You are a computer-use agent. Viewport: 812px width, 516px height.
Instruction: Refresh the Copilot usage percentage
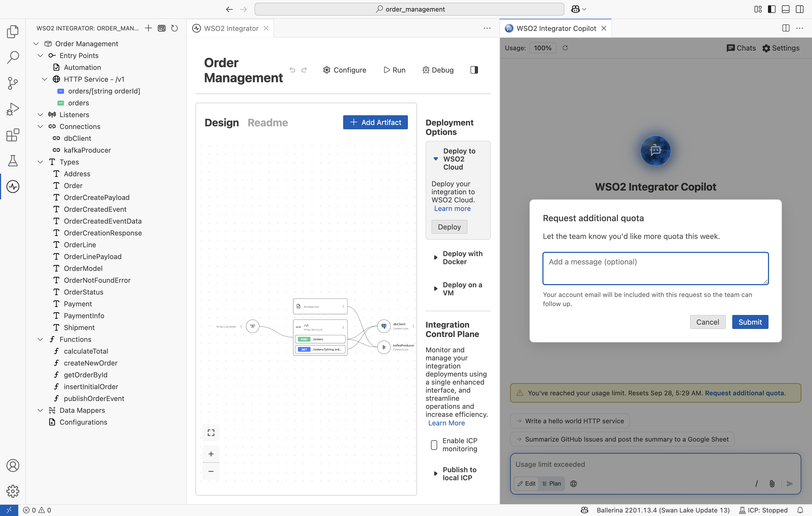coord(565,48)
